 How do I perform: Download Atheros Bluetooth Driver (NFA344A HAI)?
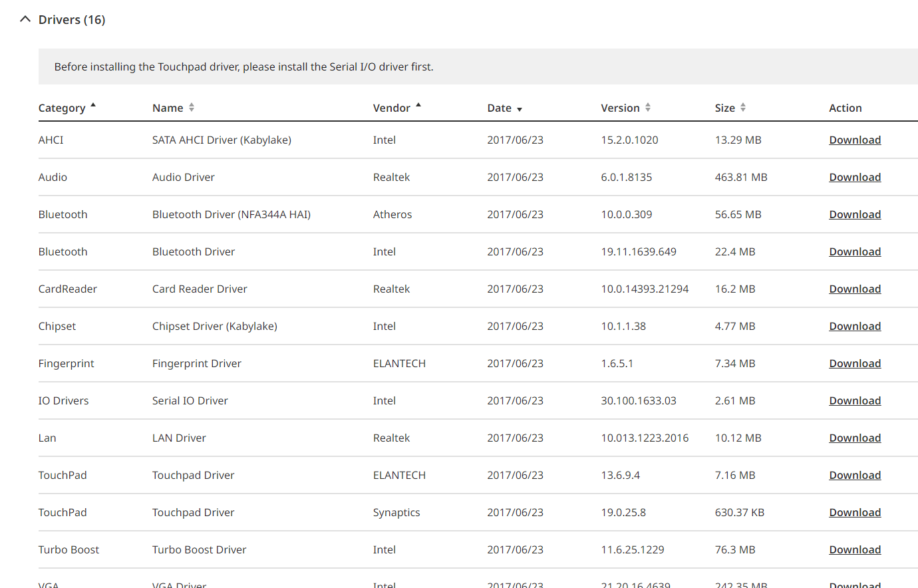click(855, 214)
